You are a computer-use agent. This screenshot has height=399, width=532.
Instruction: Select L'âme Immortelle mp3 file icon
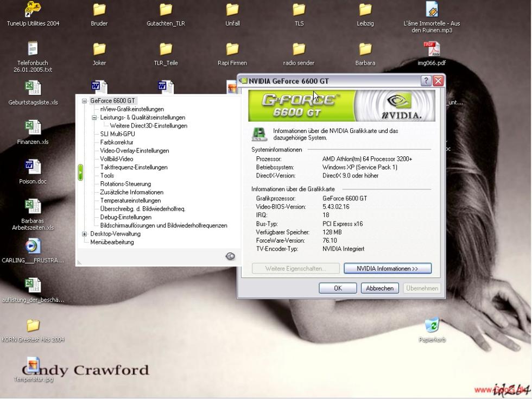[432, 9]
